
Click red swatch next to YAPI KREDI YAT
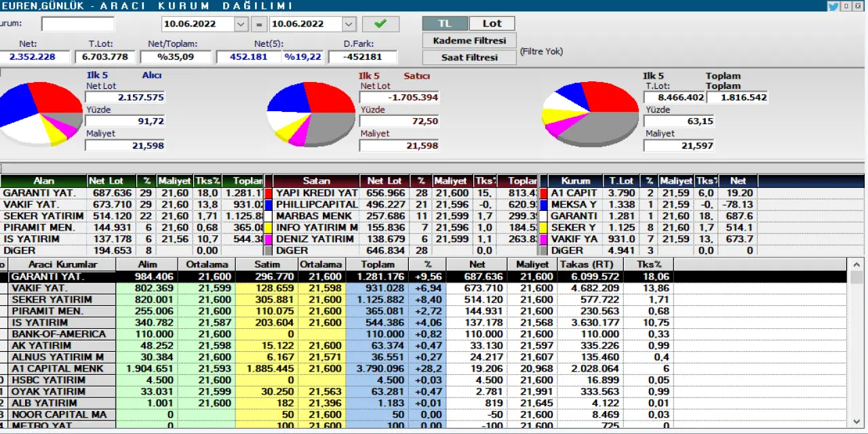[269, 193]
